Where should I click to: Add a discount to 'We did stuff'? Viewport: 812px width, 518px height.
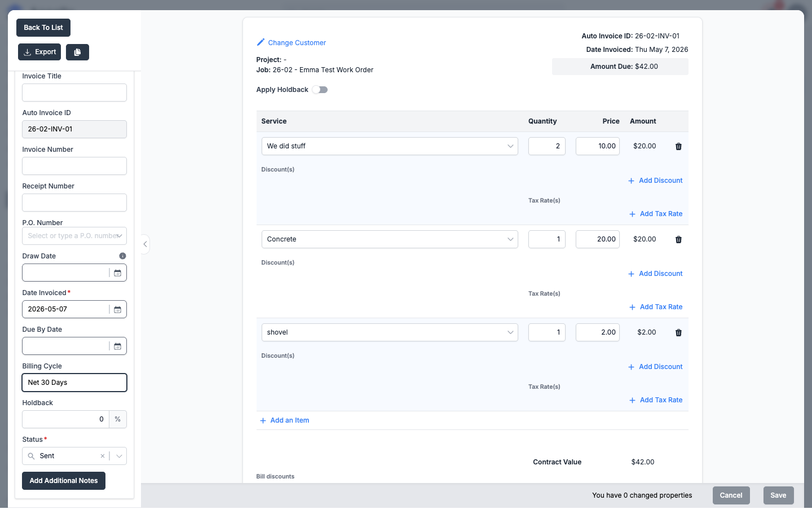(x=655, y=181)
